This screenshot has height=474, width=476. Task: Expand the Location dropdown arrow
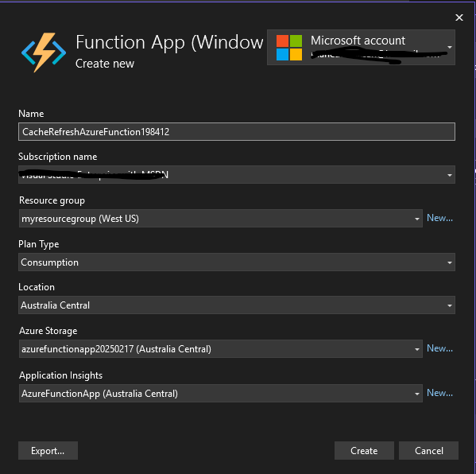pyautogui.click(x=450, y=305)
